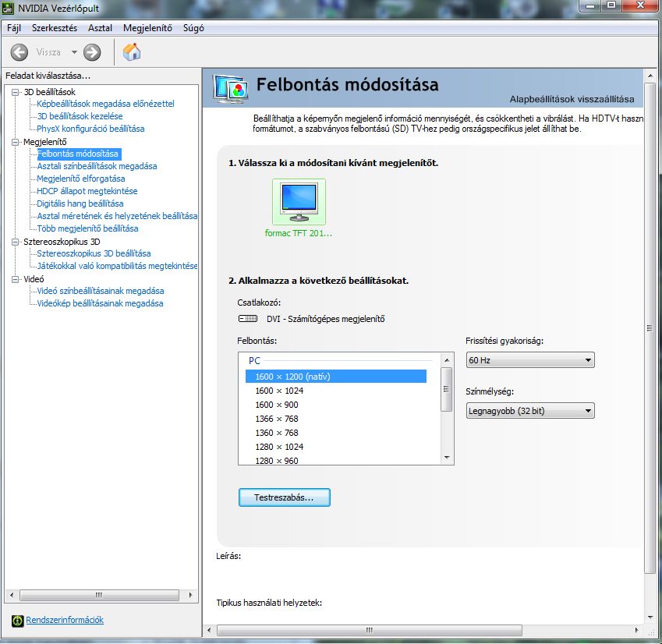
Task: Click the Rendszerinformációk icon
Action: point(17,621)
